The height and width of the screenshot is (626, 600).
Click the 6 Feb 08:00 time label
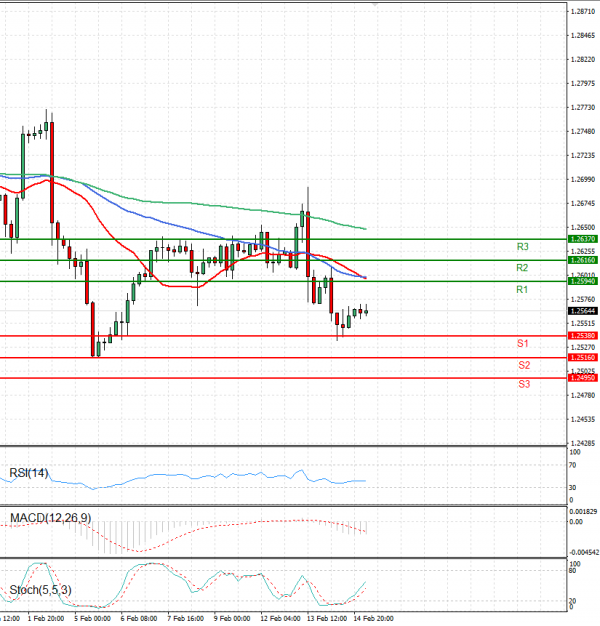pyautogui.click(x=139, y=618)
